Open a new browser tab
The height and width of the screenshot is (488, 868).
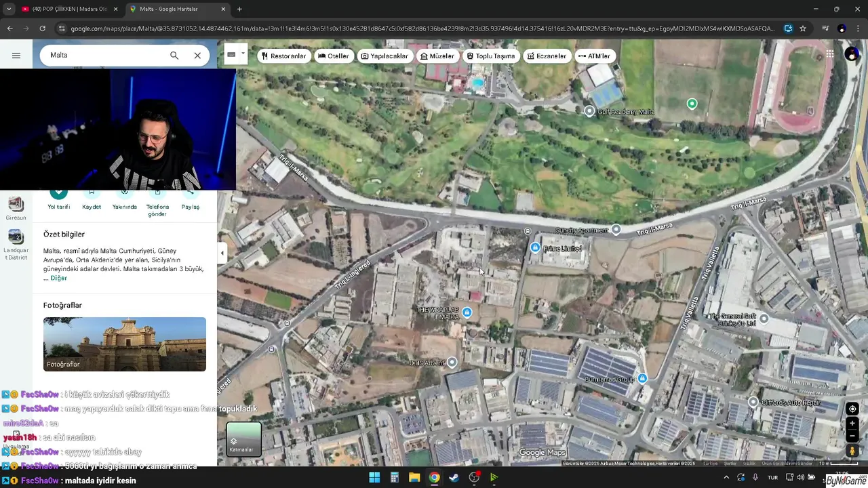(x=239, y=9)
